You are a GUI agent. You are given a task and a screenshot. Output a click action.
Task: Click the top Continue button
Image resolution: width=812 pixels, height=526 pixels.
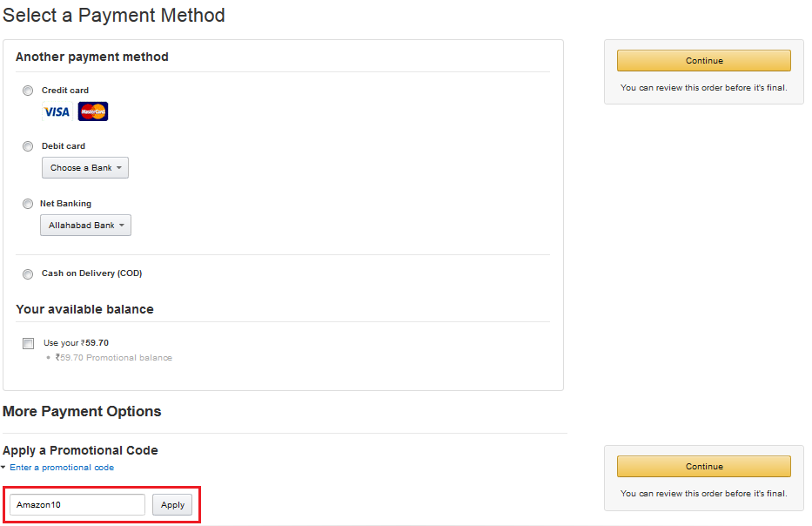[x=703, y=60]
